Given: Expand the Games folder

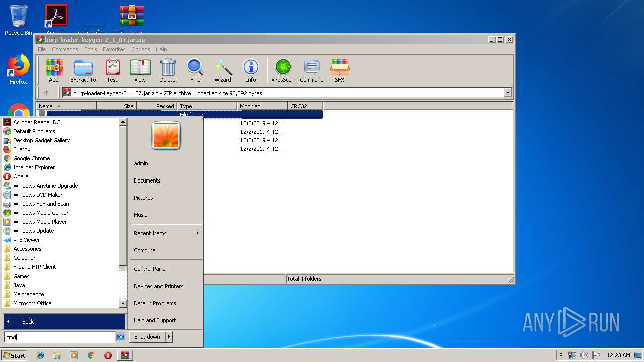Looking at the screenshot, I should (x=21, y=276).
